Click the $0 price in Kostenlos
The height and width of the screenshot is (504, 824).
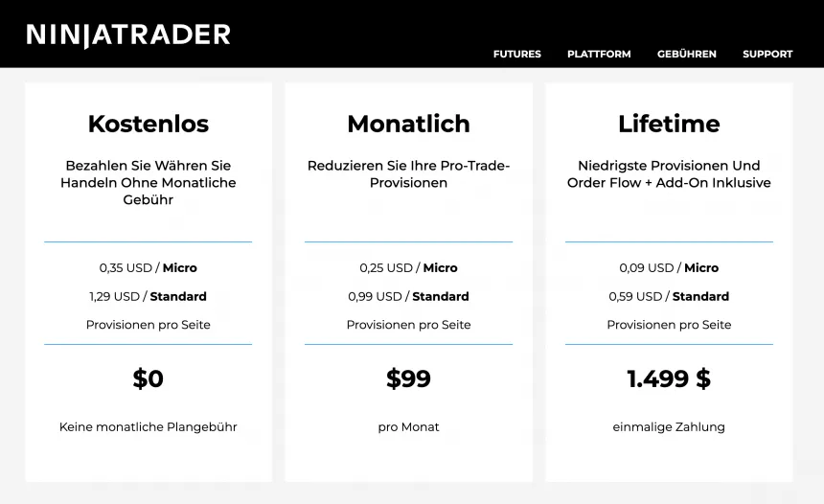pyautogui.click(x=149, y=378)
